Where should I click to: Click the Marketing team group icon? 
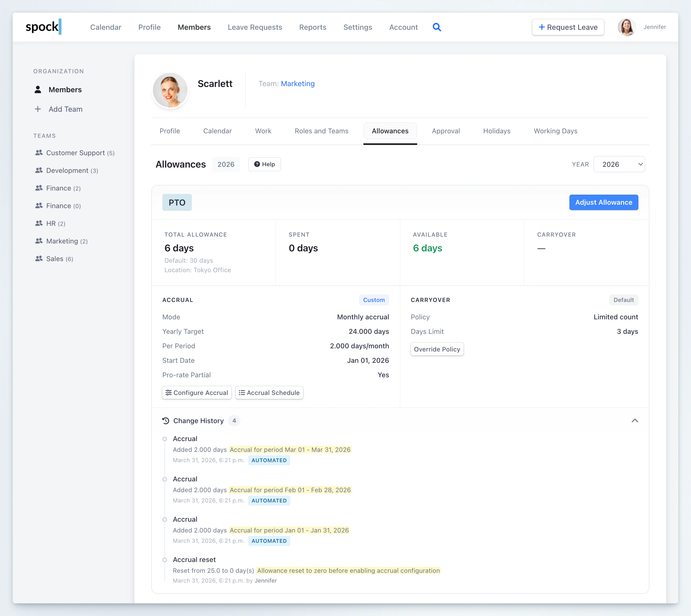[38, 241]
